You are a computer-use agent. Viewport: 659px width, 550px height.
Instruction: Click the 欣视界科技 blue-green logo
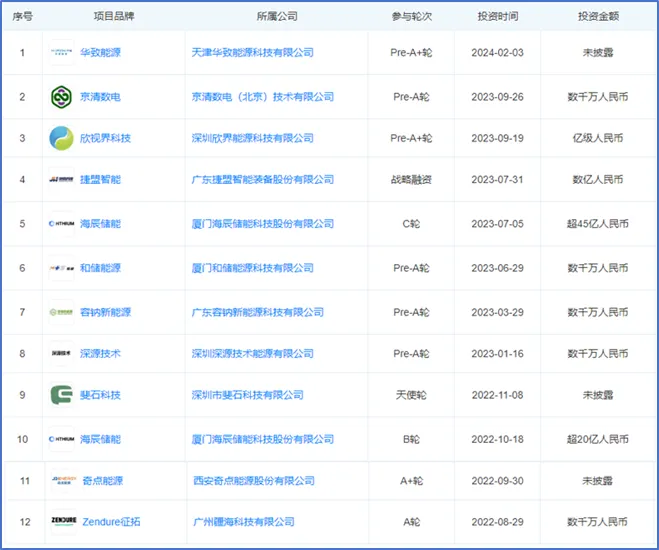pyautogui.click(x=62, y=138)
